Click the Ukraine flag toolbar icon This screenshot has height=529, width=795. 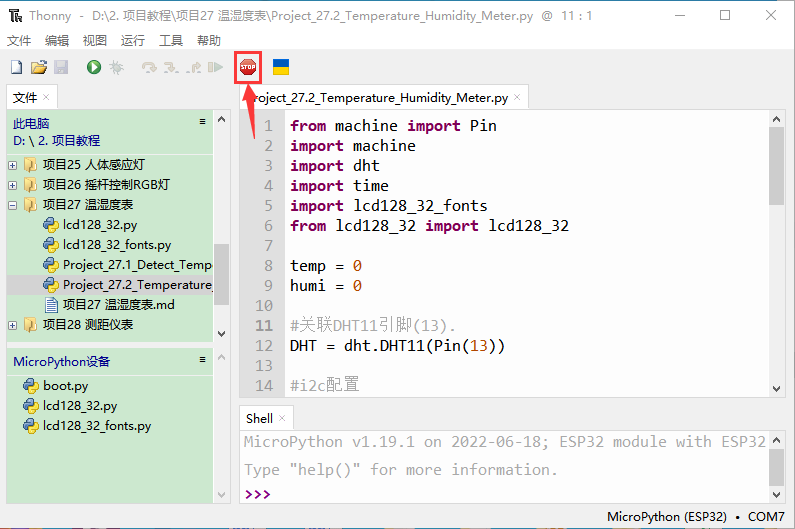(x=281, y=67)
